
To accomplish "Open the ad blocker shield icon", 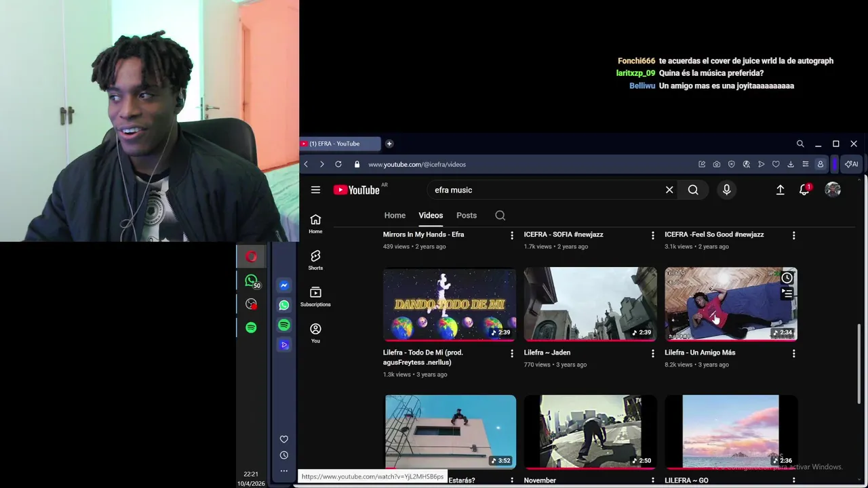I will pos(732,164).
